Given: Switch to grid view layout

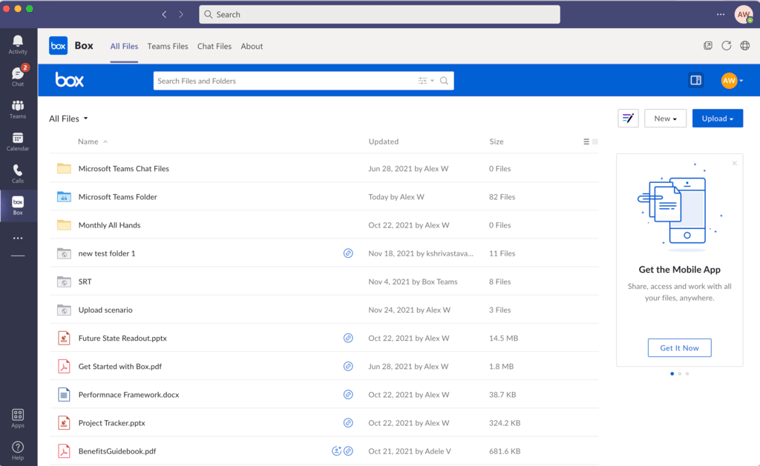Looking at the screenshot, I should pos(596,142).
